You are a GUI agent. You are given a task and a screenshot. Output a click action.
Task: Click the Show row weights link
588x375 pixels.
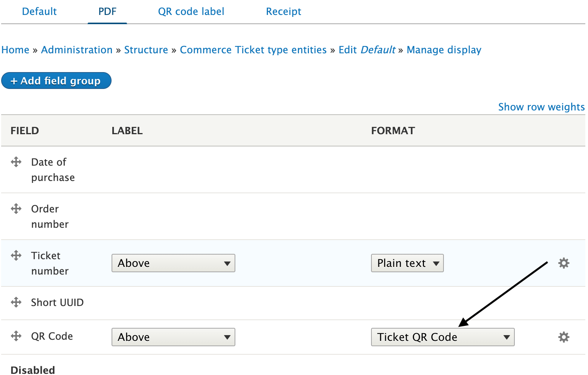point(541,107)
